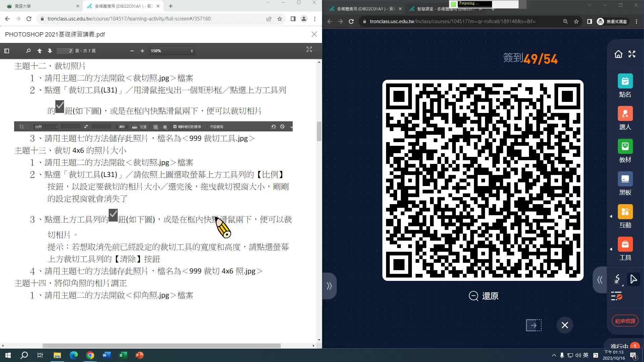
Task: Open the 工具 tools menu
Action: tap(625, 249)
